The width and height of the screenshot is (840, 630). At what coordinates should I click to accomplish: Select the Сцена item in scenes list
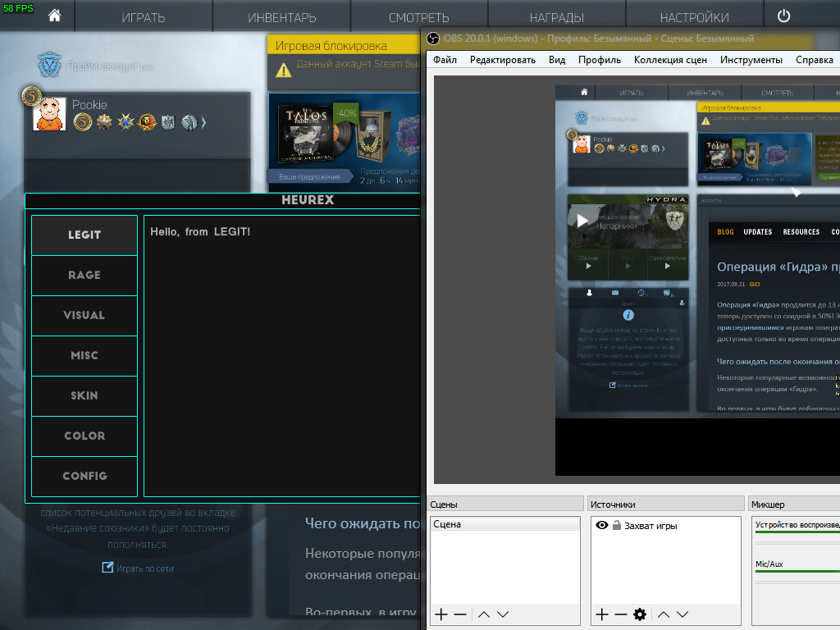coord(447,524)
